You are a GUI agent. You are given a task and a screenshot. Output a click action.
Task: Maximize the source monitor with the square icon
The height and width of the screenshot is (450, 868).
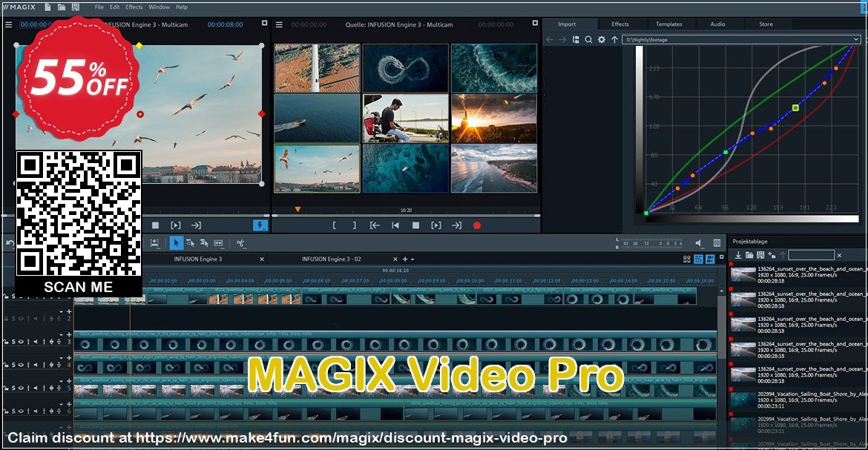[x=535, y=23]
